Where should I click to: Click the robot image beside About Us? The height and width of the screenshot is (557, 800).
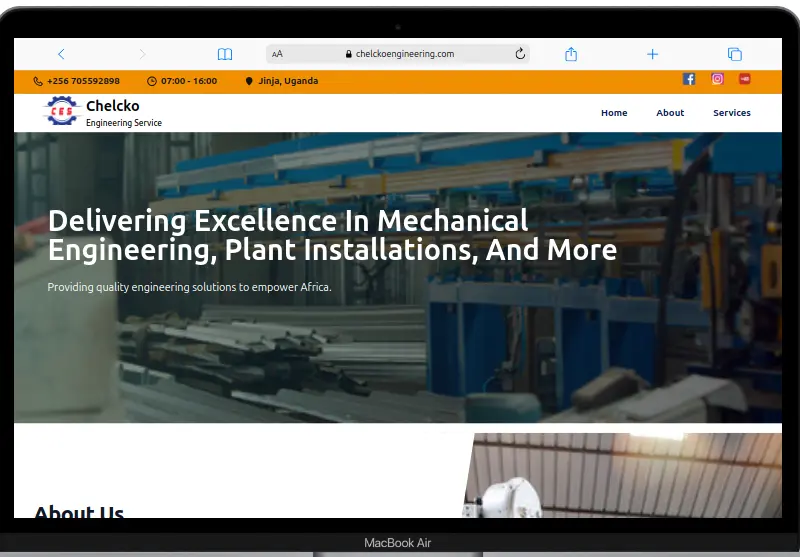tap(620, 476)
